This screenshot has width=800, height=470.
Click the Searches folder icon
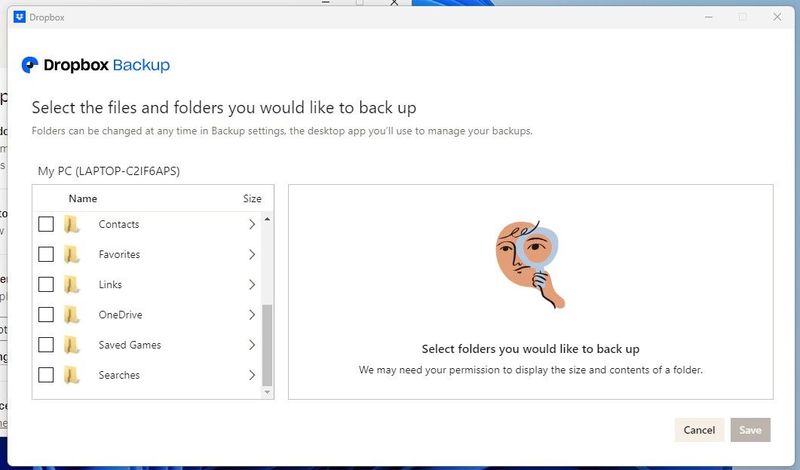72,375
